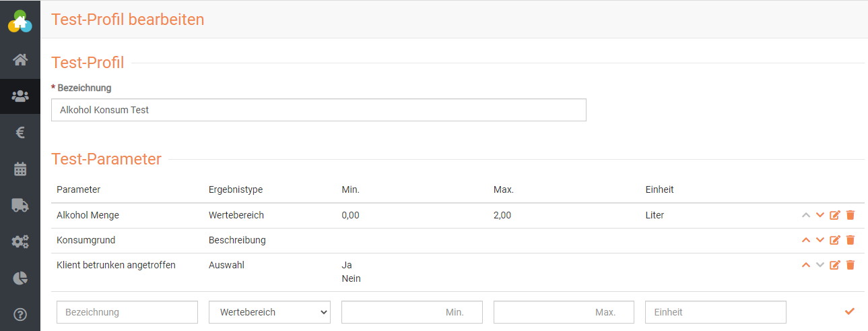Screen dimensions: 868x331
Task: Open the Wertebereich result type dropdown
Action: coord(269,312)
